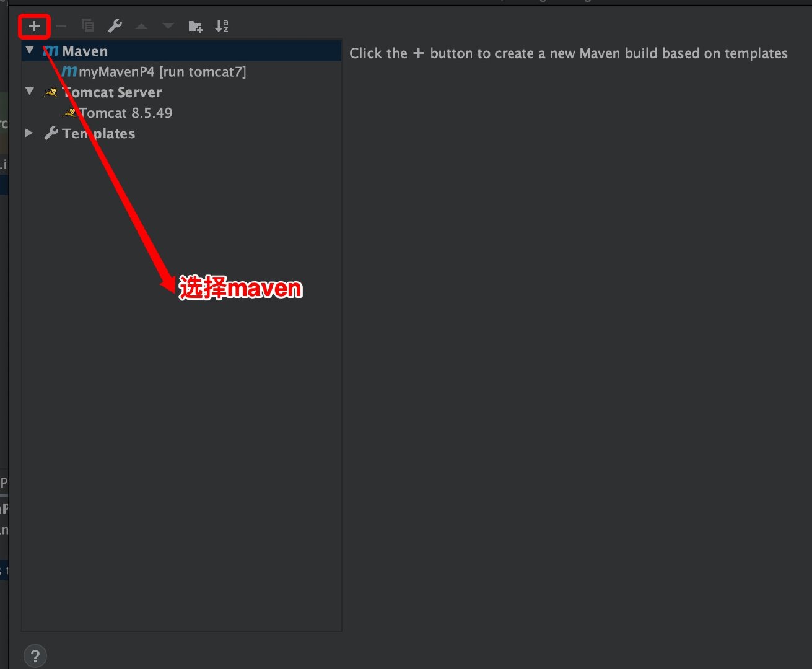Select the Maven group row
Image resolution: width=812 pixels, height=669 pixels.
(181, 51)
